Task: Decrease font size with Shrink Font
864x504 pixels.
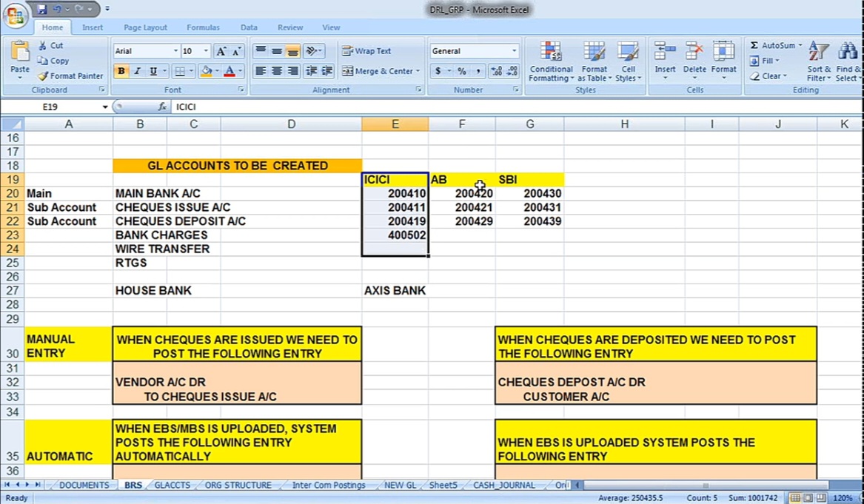Action: point(237,51)
